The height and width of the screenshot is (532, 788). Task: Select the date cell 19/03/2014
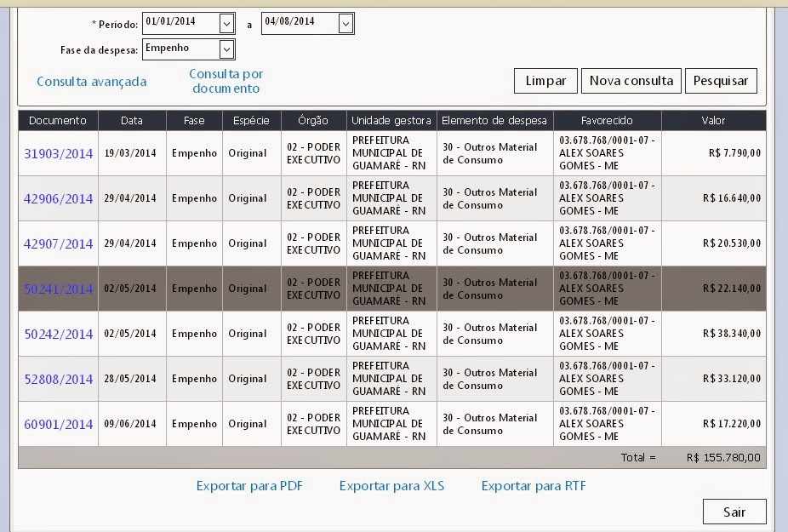click(x=130, y=153)
